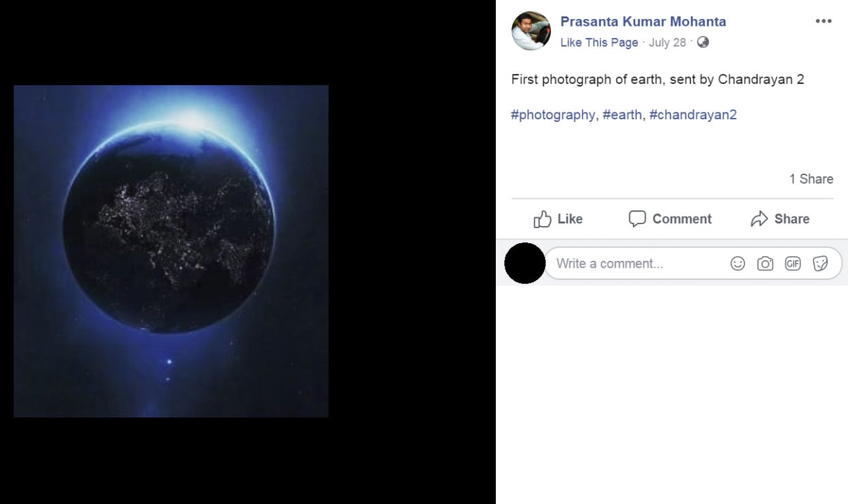Image resolution: width=848 pixels, height=504 pixels.
Task: Click the Share arrow icon
Action: (x=759, y=219)
